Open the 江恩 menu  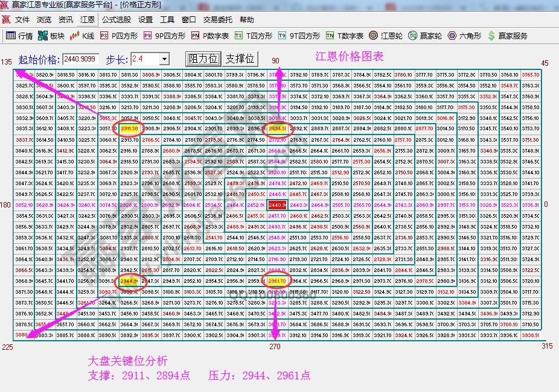(86, 19)
